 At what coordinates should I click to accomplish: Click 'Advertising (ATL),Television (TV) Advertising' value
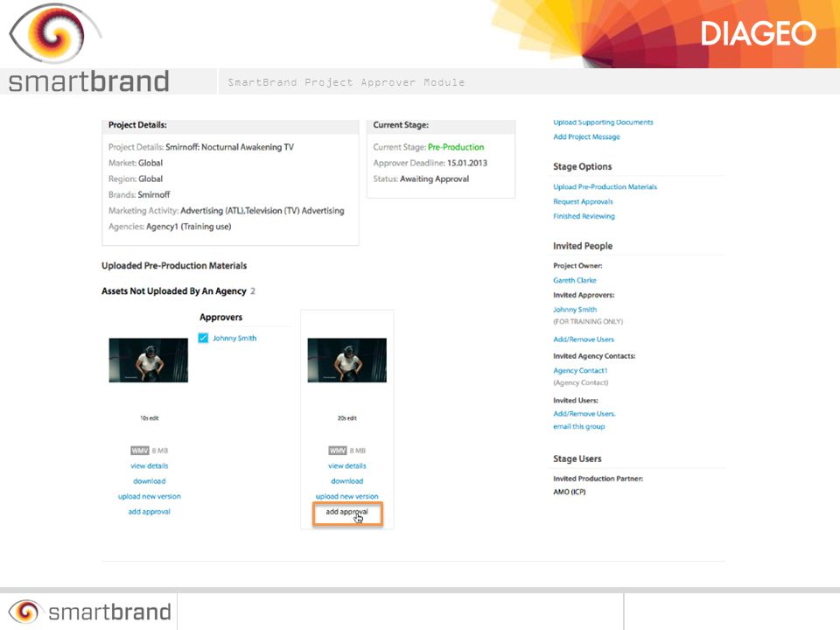262,211
